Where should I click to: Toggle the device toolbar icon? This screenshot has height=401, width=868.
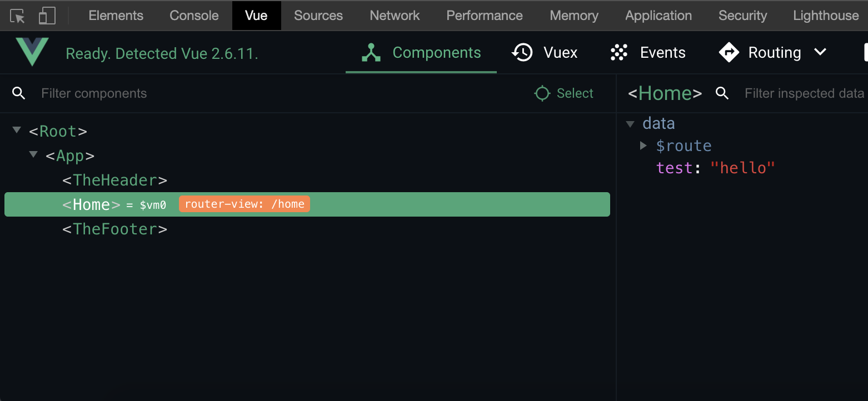(x=47, y=16)
